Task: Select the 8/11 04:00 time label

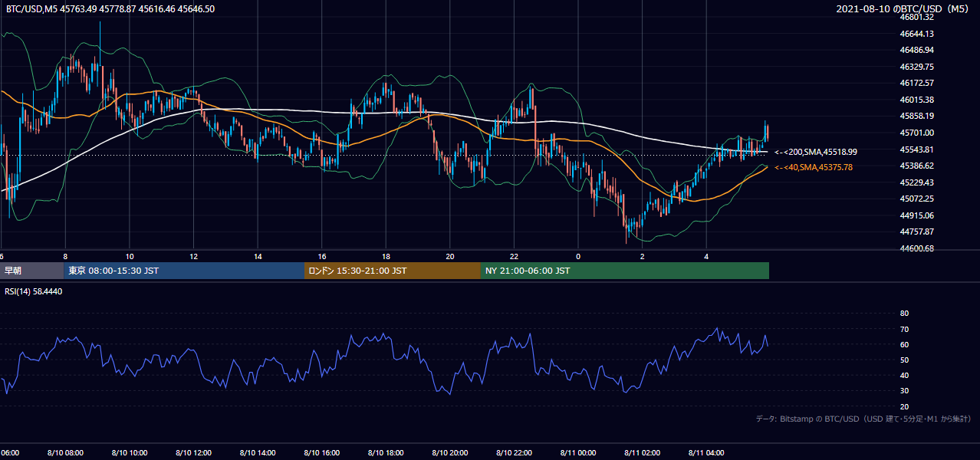Action: [707, 453]
